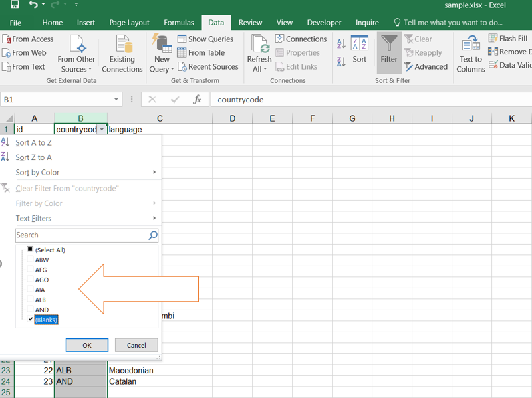Click the Save icon in title bar
The width and height of the screenshot is (532, 398).
15,5
